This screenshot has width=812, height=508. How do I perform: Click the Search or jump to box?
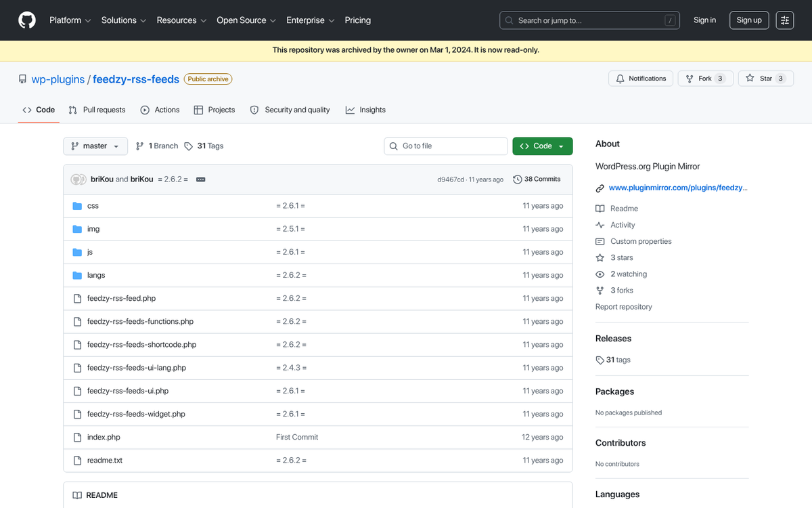589,20
